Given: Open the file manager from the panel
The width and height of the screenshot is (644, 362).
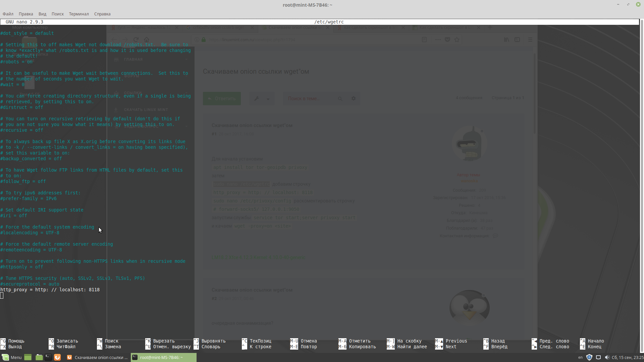Looking at the screenshot, I should (39, 357).
